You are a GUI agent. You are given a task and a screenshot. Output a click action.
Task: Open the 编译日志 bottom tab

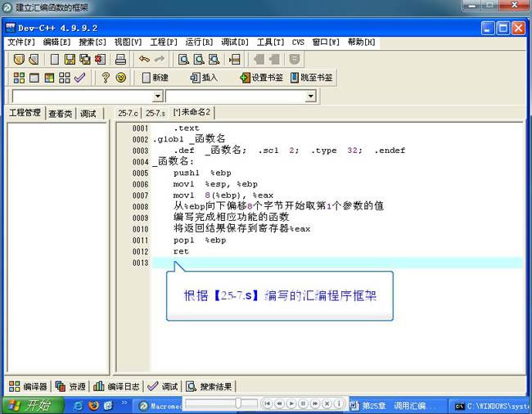point(116,386)
